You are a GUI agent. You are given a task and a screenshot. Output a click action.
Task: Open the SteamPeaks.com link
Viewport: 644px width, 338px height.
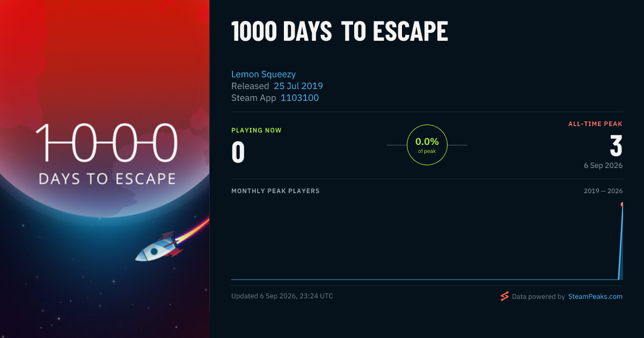coord(595,297)
